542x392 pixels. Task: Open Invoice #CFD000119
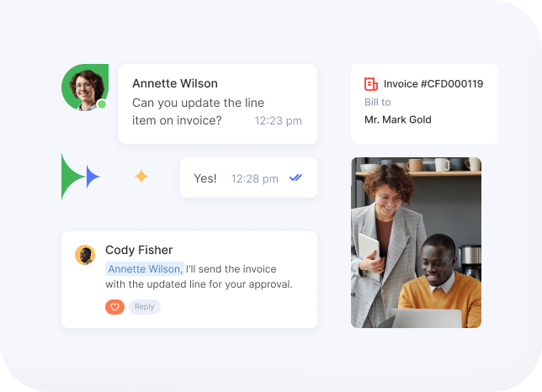tap(433, 84)
